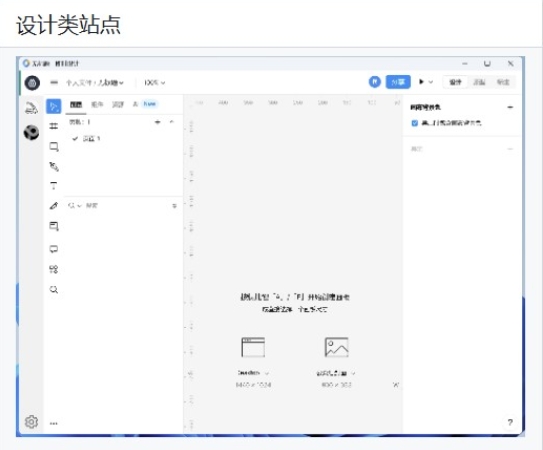Open the frame size preset dropdown on the canvas

pos(267,373)
